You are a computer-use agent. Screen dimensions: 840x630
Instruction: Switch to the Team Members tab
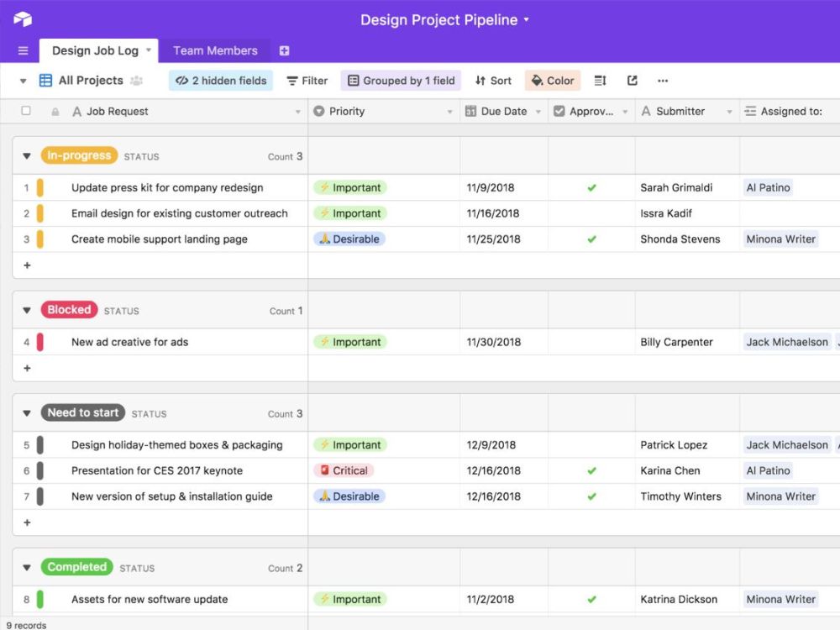[215, 50]
